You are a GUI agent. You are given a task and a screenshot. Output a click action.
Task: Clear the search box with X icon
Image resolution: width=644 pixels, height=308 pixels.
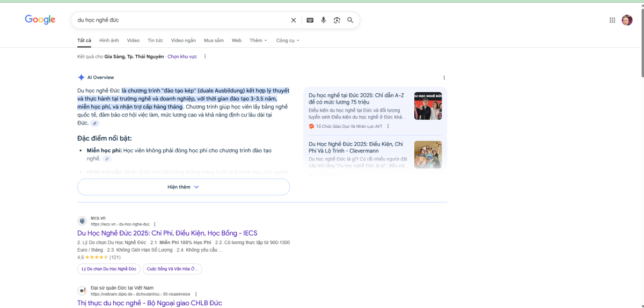pos(294,20)
